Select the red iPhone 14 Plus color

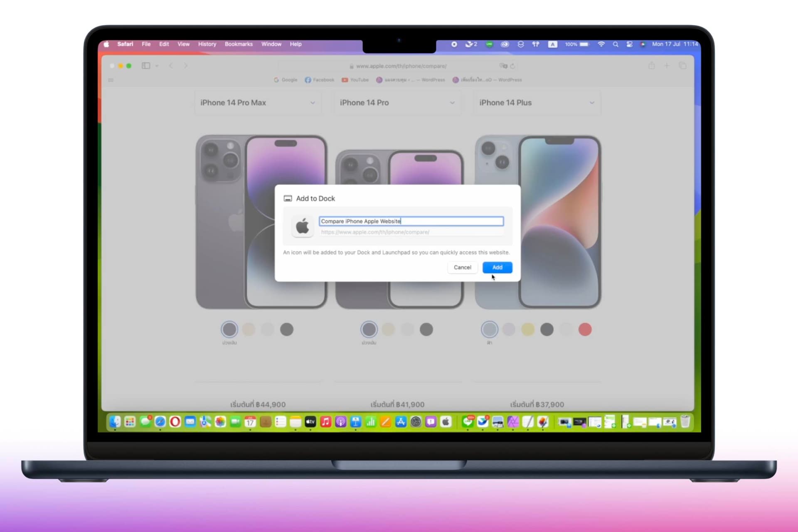pyautogui.click(x=585, y=330)
